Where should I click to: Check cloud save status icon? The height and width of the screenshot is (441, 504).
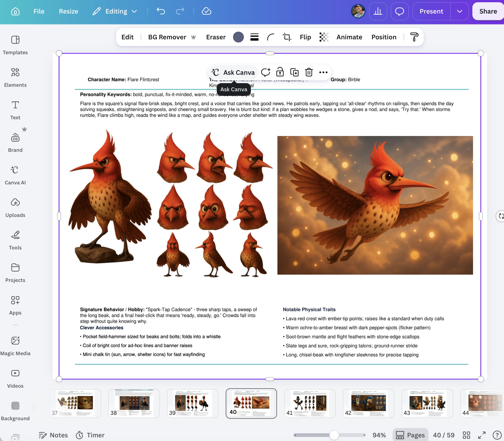coord(206,11)
